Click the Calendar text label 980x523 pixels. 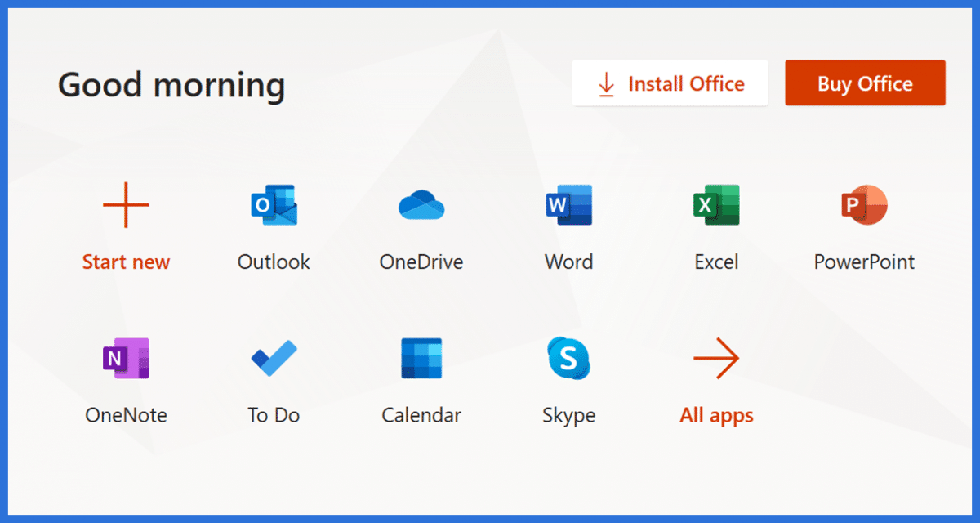421,416
